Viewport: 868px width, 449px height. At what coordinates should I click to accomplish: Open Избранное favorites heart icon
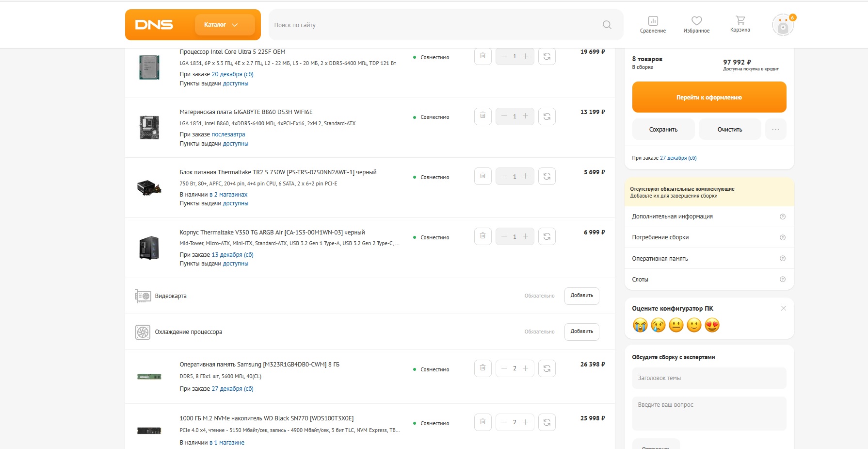coord(696,24)
